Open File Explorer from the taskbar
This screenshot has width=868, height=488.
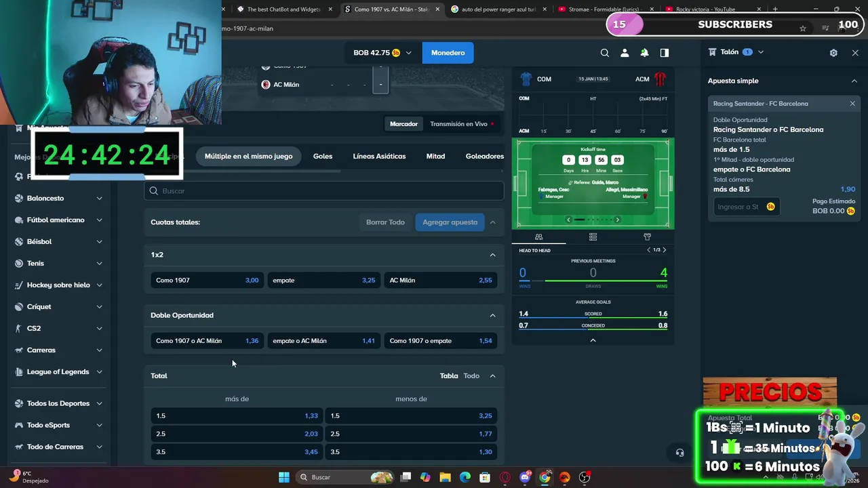coord(445,477)
